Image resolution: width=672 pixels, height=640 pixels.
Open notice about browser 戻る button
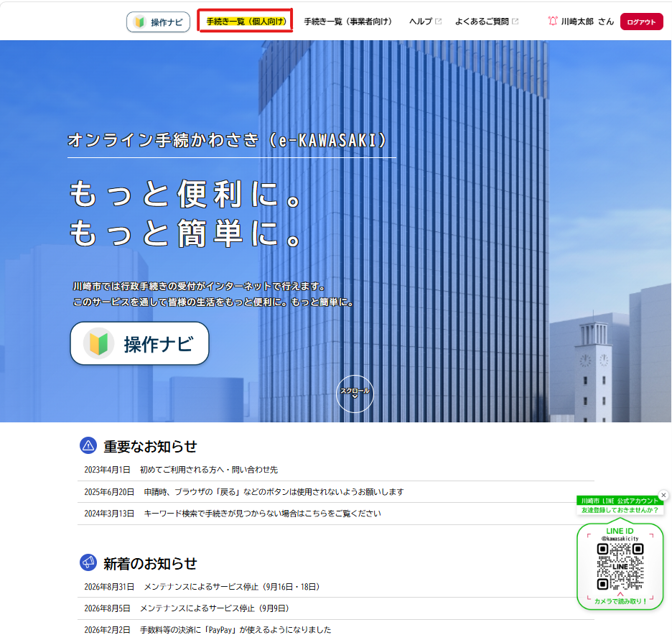[274, 492]
